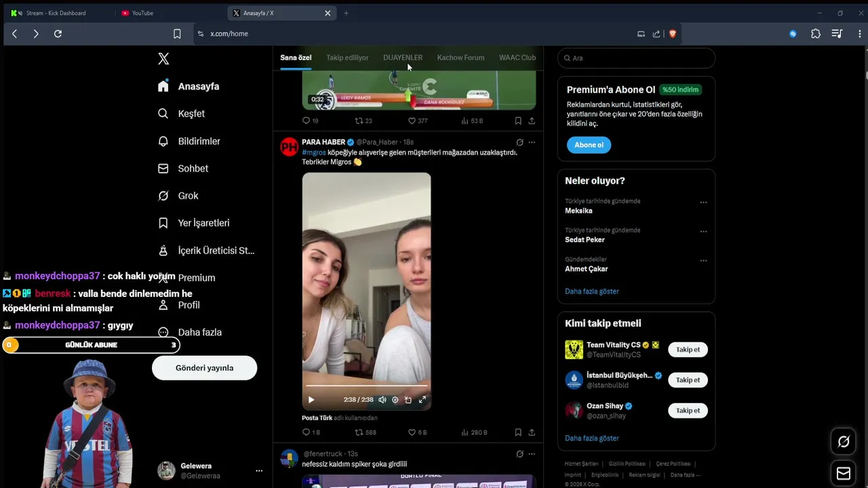Image resolution: width=868 pixels, height=488 pixels.
Task: Bookmark the top post with 377 likes
Action: (518, 121)
